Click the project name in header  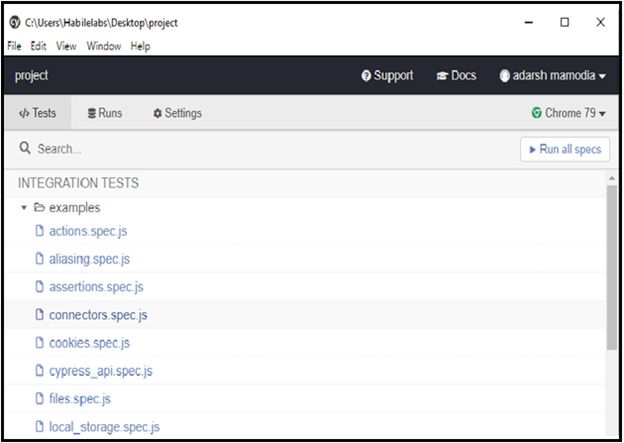[x=31, y=76]
